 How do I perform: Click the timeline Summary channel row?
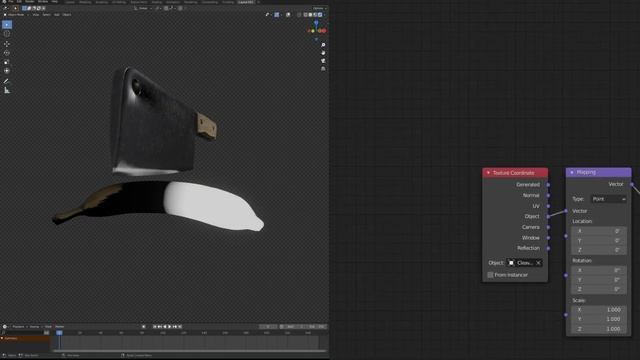26,338
